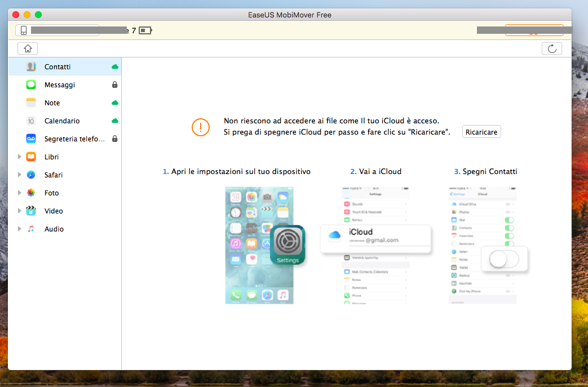Expand the Libri category

pos(20,157)
